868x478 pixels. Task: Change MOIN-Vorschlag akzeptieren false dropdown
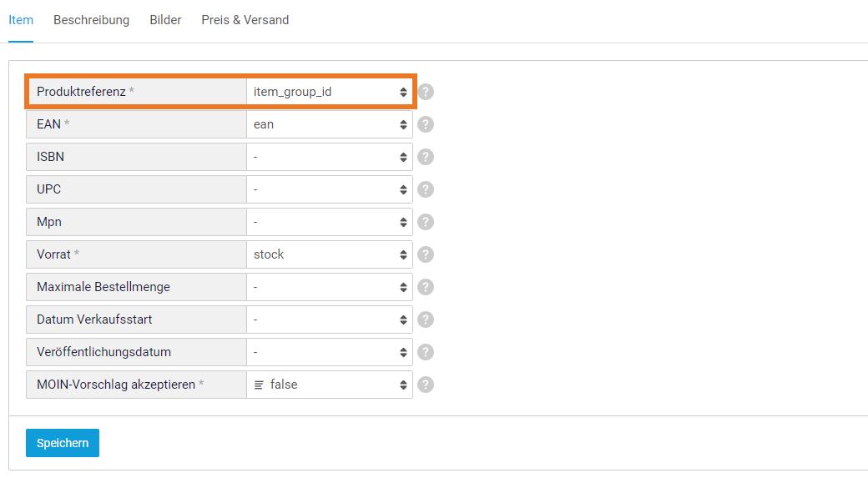pos(330,385)
